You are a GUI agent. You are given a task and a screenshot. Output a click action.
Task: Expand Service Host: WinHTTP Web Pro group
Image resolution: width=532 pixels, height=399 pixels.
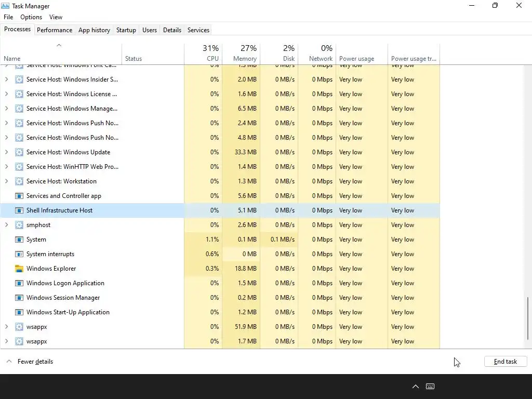point(6,167)
